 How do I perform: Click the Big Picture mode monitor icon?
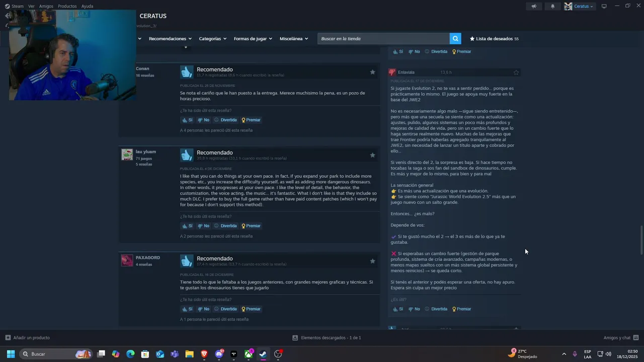(x=604, y=6)
